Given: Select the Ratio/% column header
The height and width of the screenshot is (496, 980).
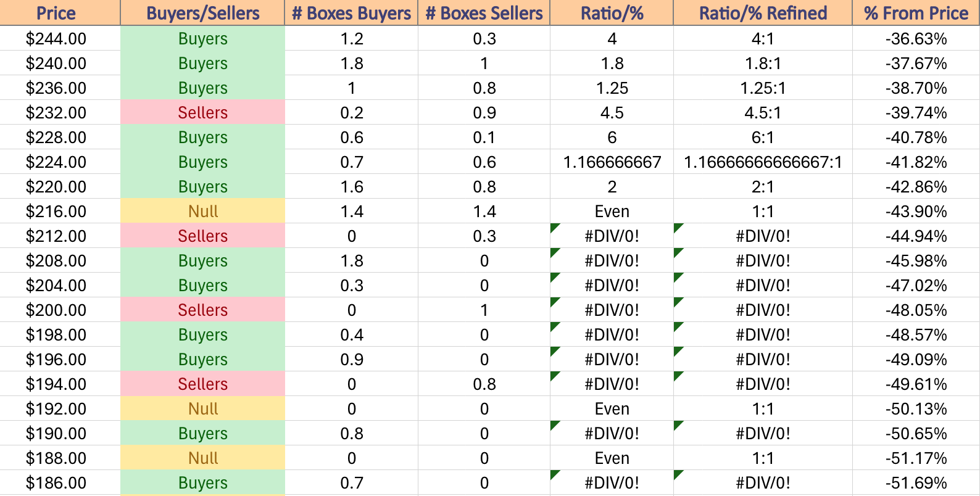Looking at the screenshot, I should point(612,13).
